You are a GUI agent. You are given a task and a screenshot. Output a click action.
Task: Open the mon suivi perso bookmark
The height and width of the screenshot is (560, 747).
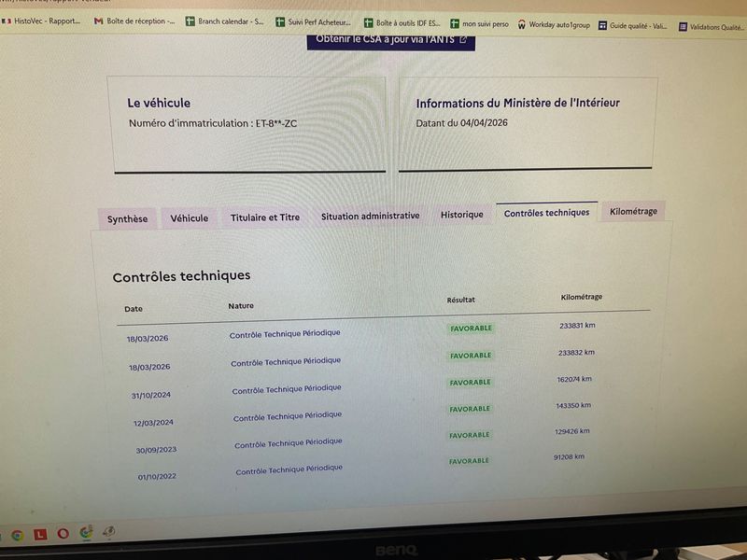pyautogui.click(x=479, y=23)
